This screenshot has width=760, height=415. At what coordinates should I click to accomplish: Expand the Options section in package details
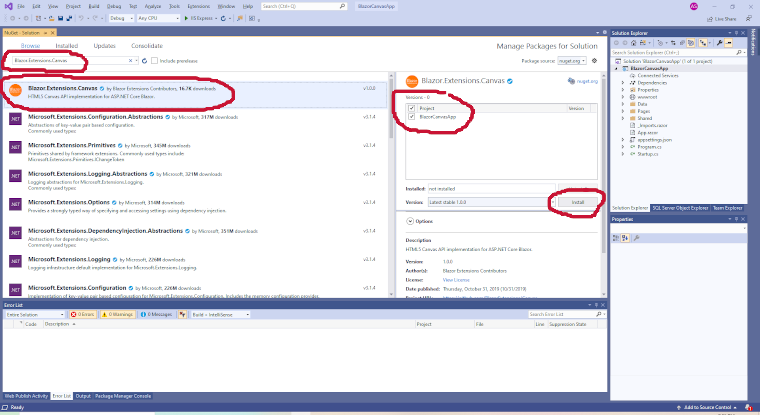(x=410, y=221)
